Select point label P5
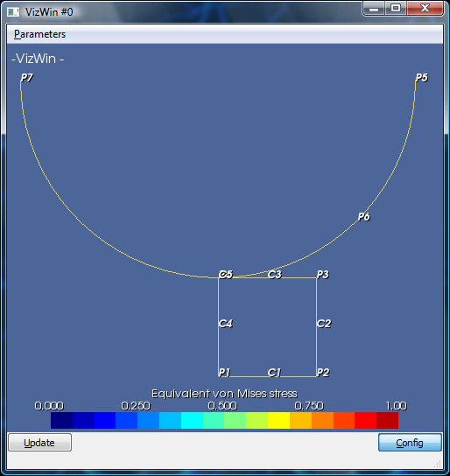 pyautogui.click(x=421, y=78)
